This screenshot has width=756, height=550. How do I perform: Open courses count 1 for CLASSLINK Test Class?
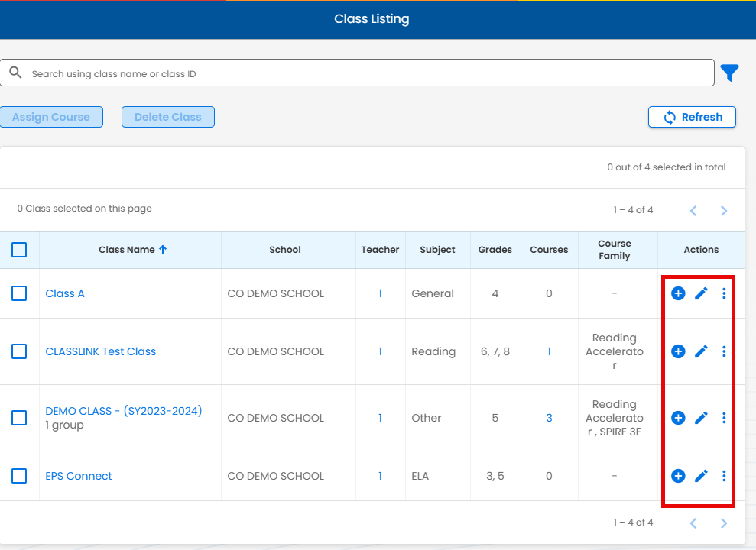pos(549,351)
